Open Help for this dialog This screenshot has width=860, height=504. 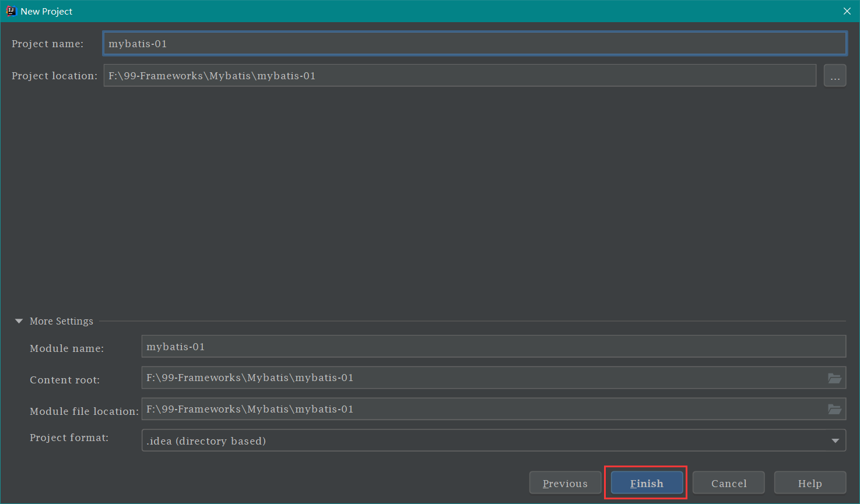click(809, 483)
